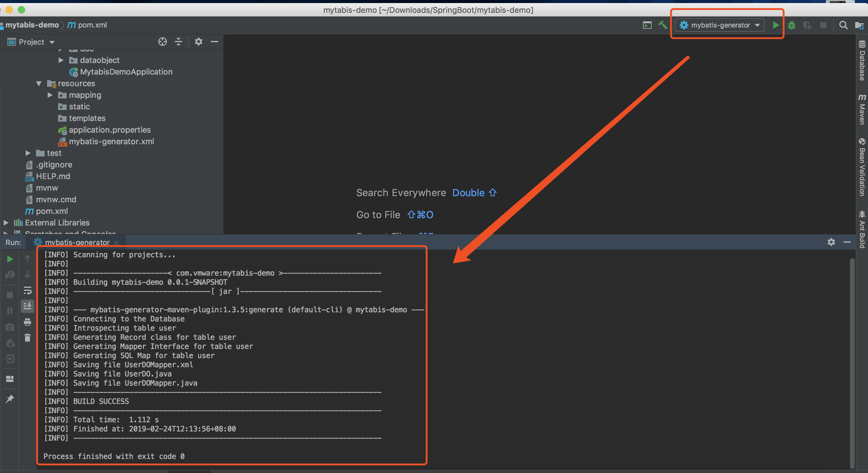Image resolution: width=868 pixels, height=473 pixels.
Task: Click the 'Process finished with exit code 0' line
Action: coord(114,456)
